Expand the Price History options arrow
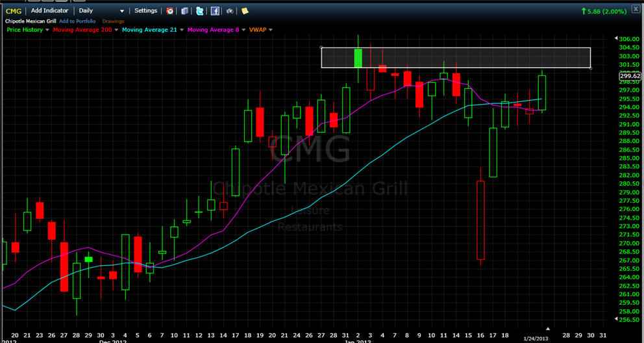The width and height of the screenshot is (644, 343). [47, 30]
